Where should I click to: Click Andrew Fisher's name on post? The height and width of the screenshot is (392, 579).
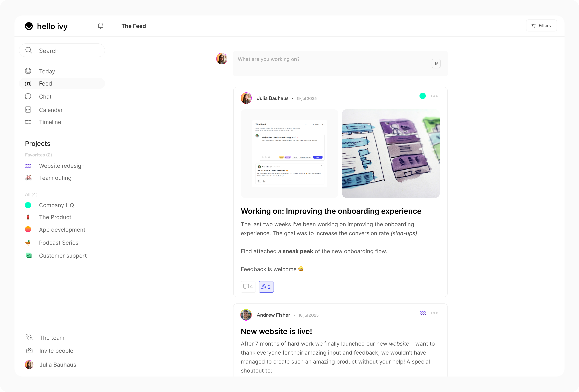pos(274,315)
